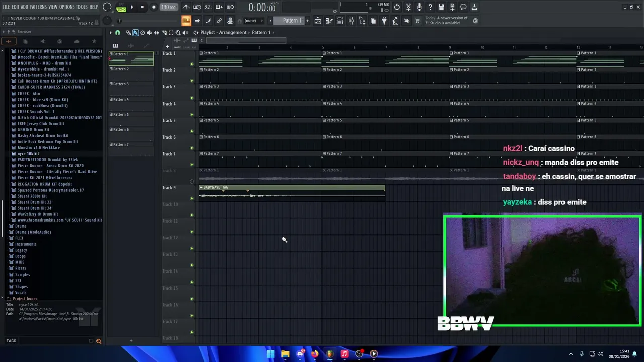Image resolution: width=644 pixels, height=362 pixels.
Task: Select the playlist slip tool
Action: point(156,33)
